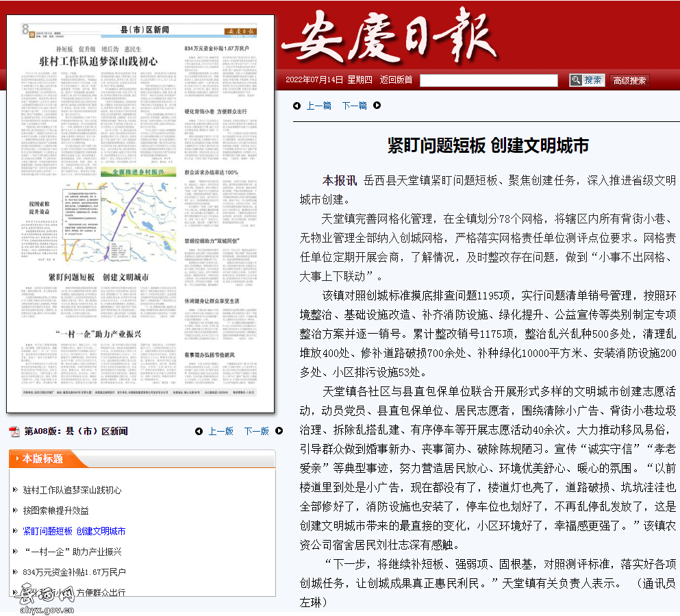Focus the search text box in the header
This screenshot has width=680, height=616.
[489, 80]
